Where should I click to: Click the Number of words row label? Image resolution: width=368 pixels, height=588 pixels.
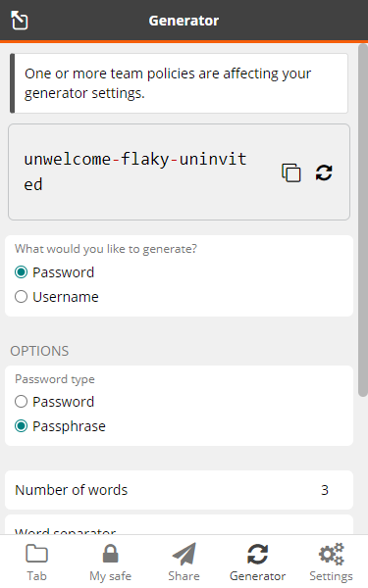72,490
